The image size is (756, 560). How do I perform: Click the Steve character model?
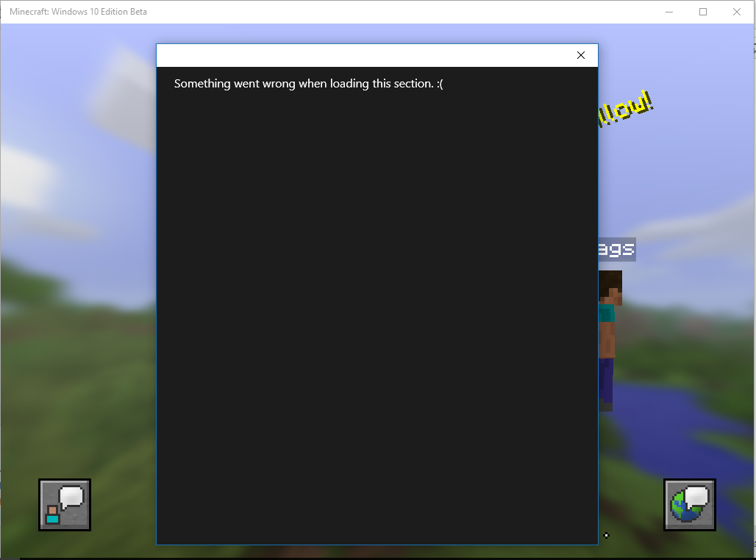pos(610,341)
